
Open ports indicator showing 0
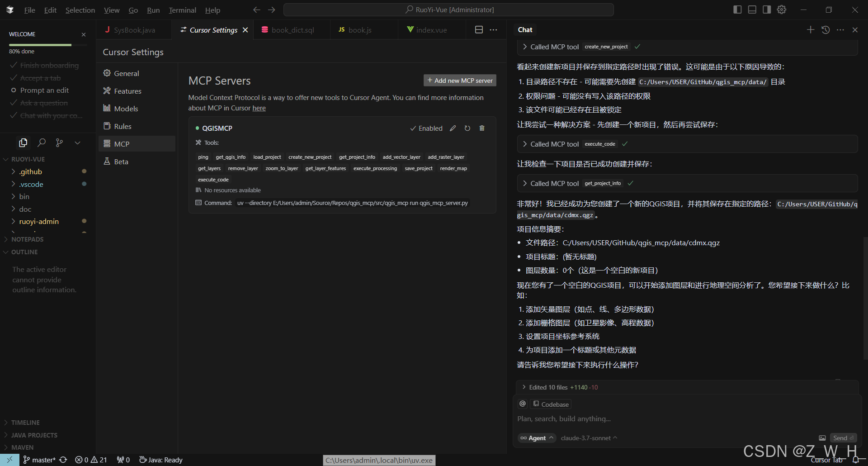[123, 460]
